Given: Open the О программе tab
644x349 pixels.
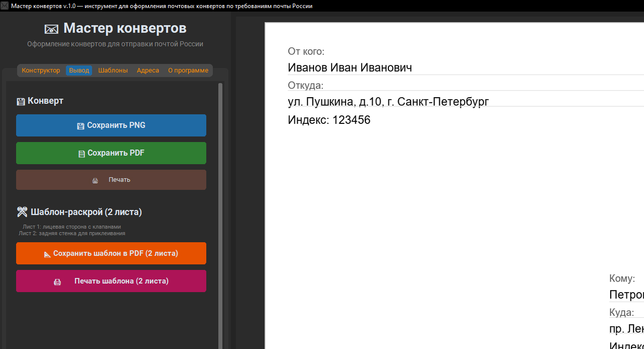Looking at the screenshot, I should point(188,71).
